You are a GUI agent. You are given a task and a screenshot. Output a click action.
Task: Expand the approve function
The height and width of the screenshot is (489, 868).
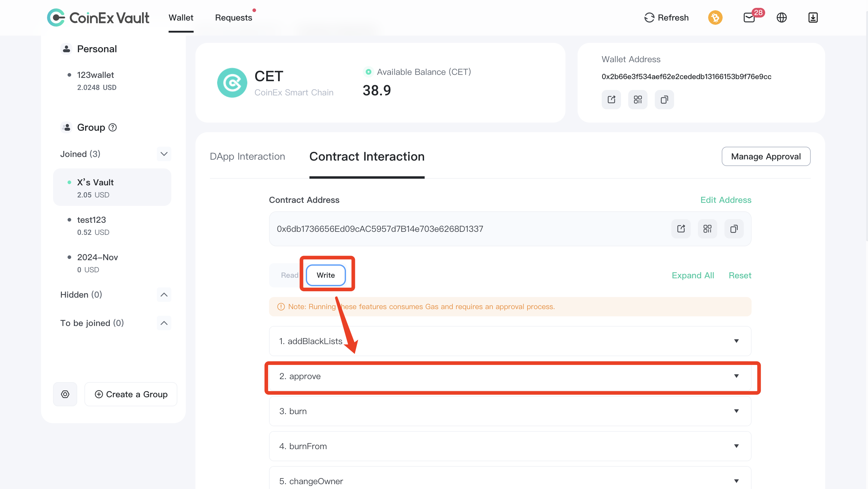click(x=510, y=376)
